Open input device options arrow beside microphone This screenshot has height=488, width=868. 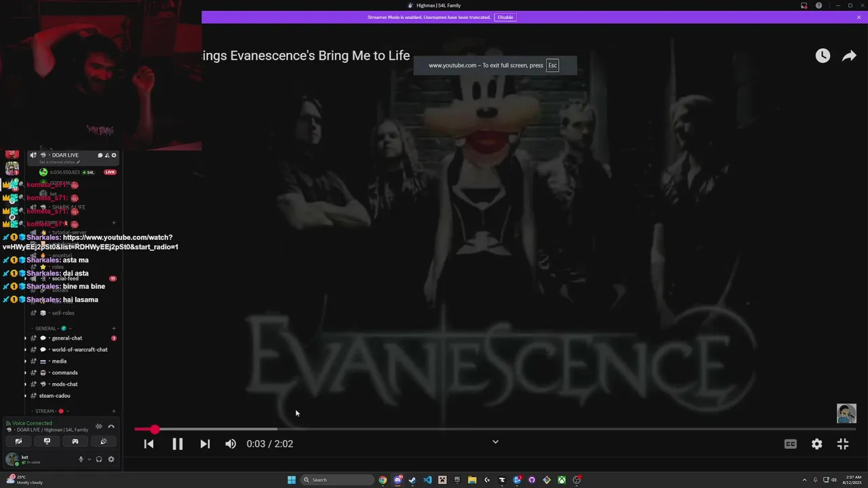pos(89,460)
